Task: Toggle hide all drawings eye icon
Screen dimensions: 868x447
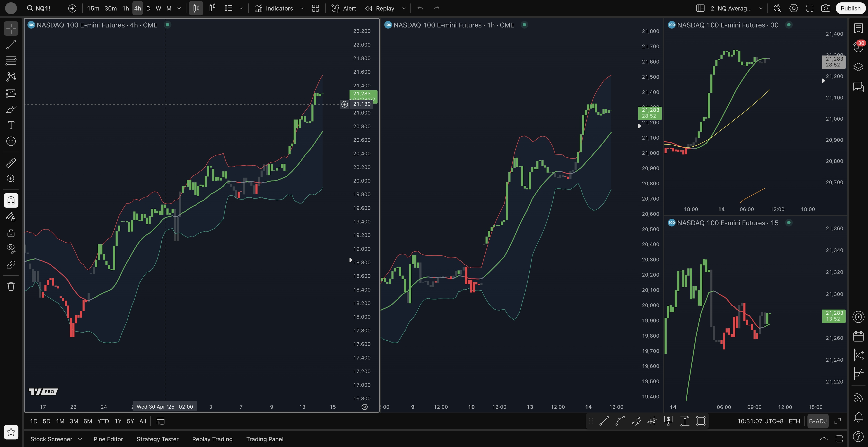Action: (x=11, y=248)
